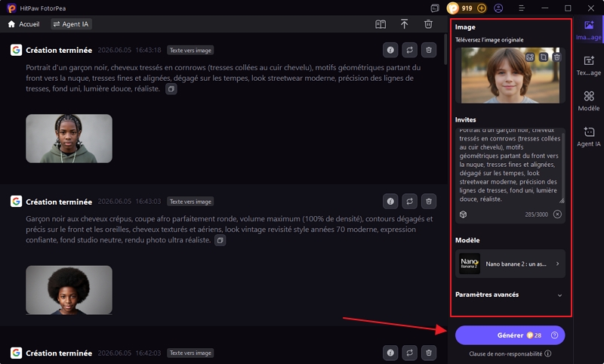Click the help icon on Générer button

pos(554,335)
